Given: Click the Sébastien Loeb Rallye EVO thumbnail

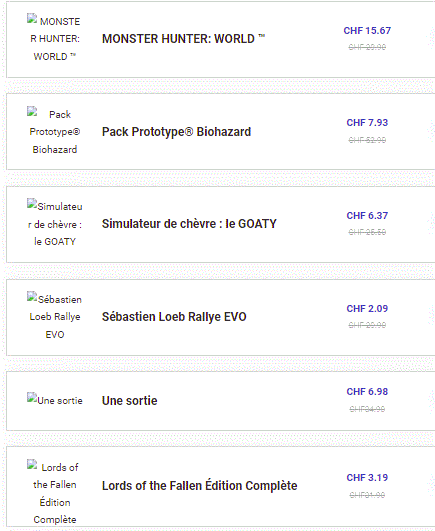Looking at the screenshot, I should click(55, 317).
